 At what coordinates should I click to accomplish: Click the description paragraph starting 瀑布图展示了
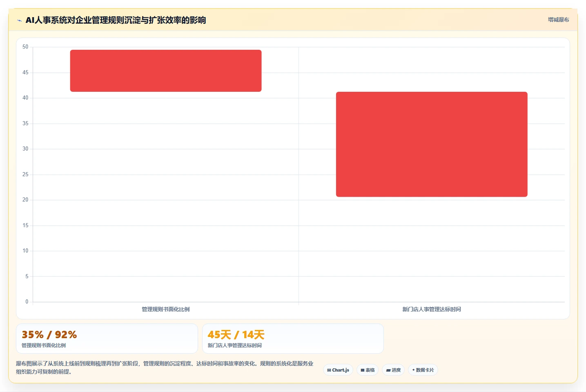pyautogui.click(x=165, y=368)
